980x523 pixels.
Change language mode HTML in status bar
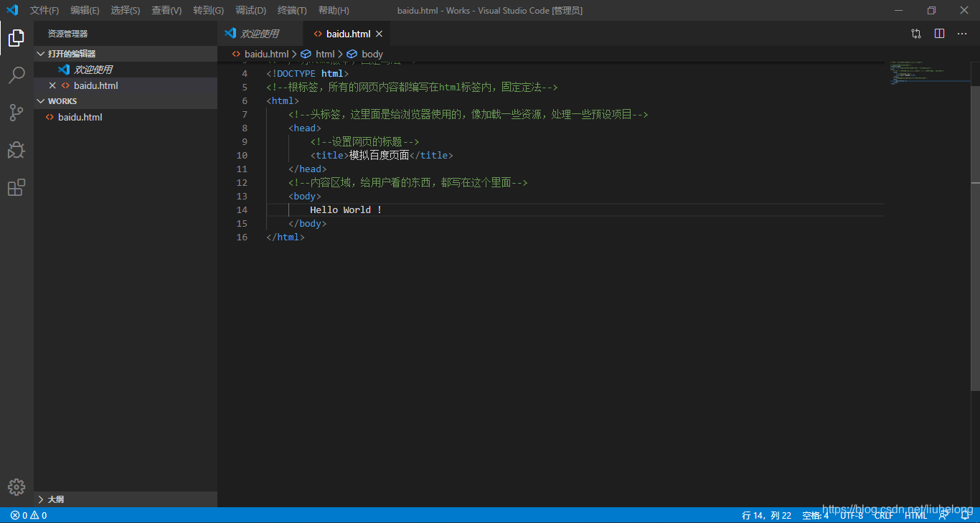tap(916, 515)
